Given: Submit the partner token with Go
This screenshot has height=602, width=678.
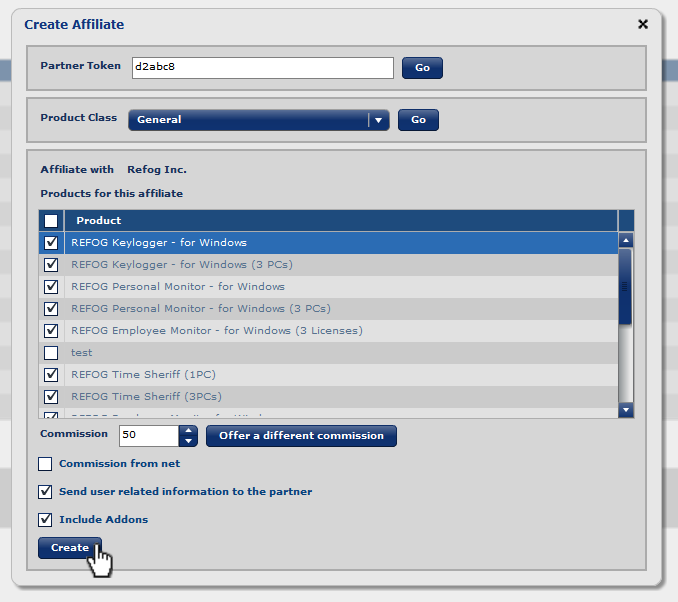Looking at the screenshot, I should (x=422, y=68).
